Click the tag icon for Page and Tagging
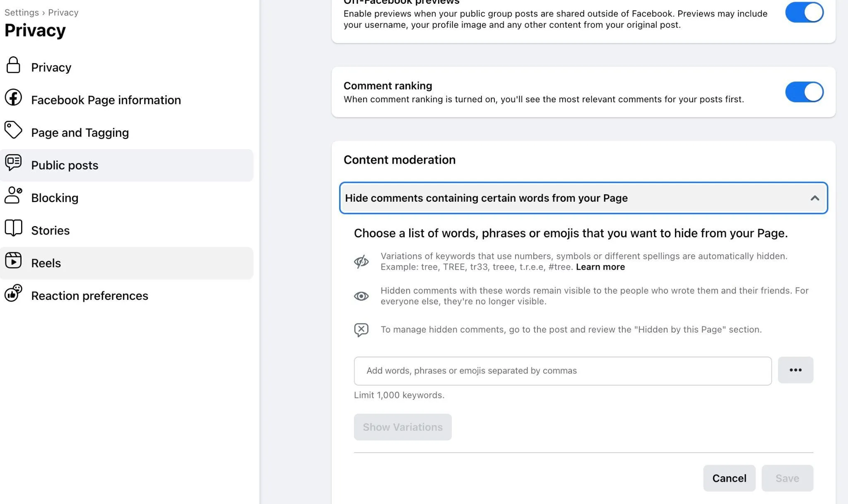Viewport: 848px width, 504px height. tap(13, 130)
